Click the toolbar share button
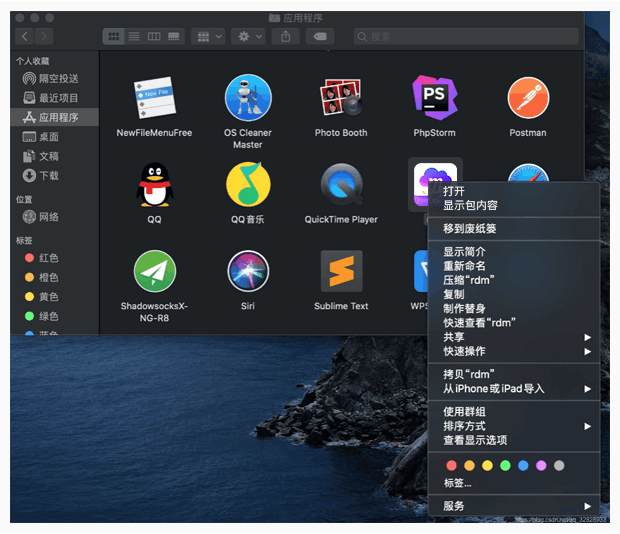The width and height of the screenshot is (620, 534). (x=286, y=36)
